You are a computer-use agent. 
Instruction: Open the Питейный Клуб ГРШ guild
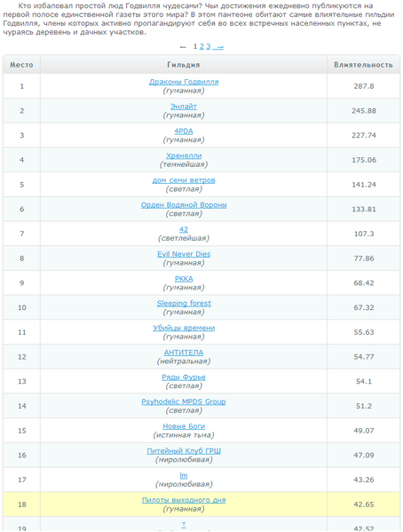pos(184,451)
